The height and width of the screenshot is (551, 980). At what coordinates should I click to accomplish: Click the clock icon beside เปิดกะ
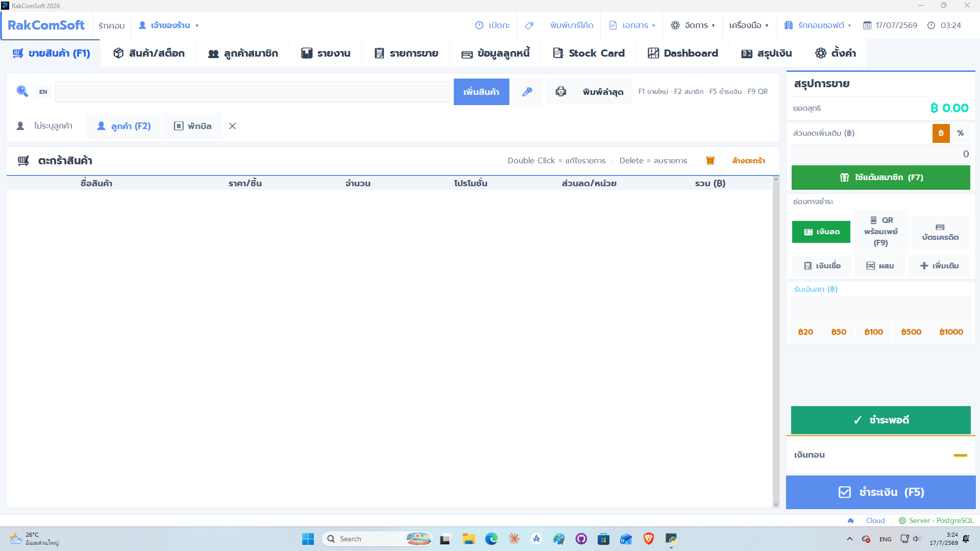479,26
